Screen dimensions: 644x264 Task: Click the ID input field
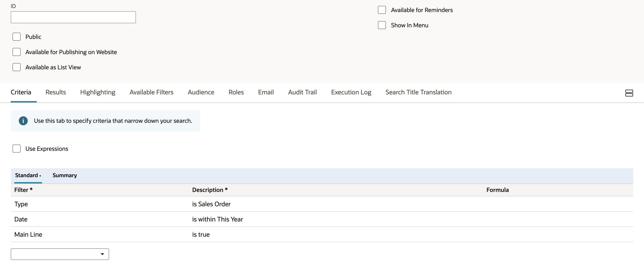[73, 17]
